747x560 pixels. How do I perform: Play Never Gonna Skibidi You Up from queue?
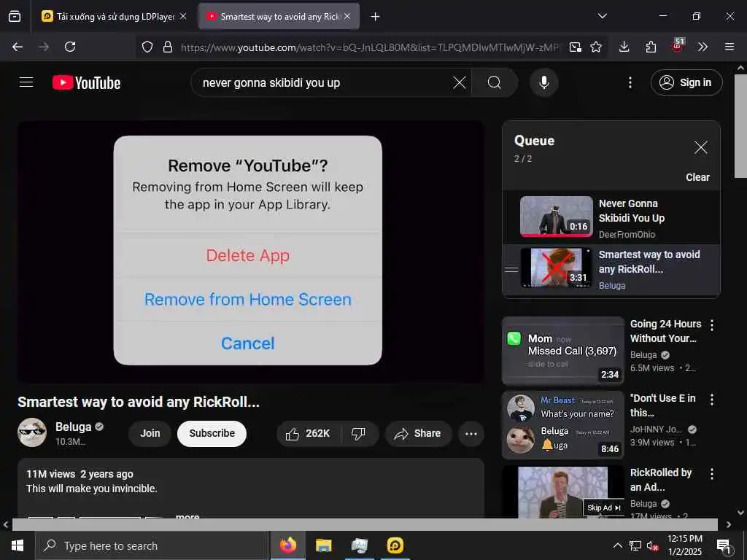tap(612, 217)
